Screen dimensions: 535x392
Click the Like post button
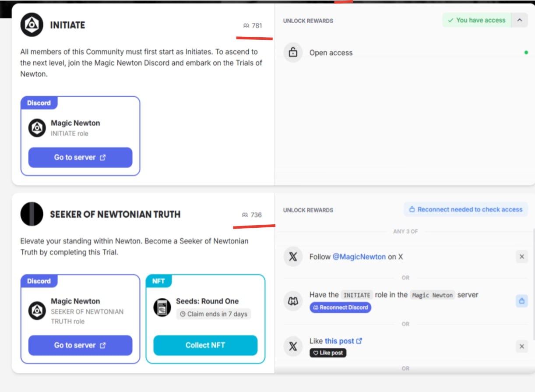point(328,353)
